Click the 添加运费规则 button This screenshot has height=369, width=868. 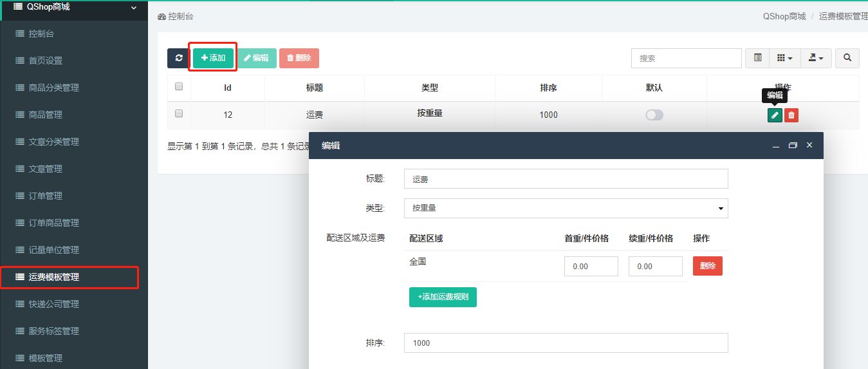coord(443,297)
